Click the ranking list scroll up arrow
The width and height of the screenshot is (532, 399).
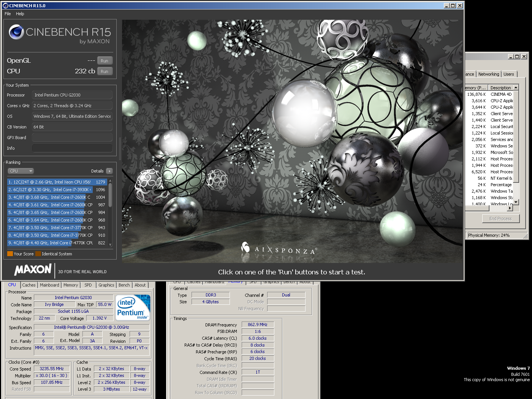pyautogui.click(x=110, y=180)
